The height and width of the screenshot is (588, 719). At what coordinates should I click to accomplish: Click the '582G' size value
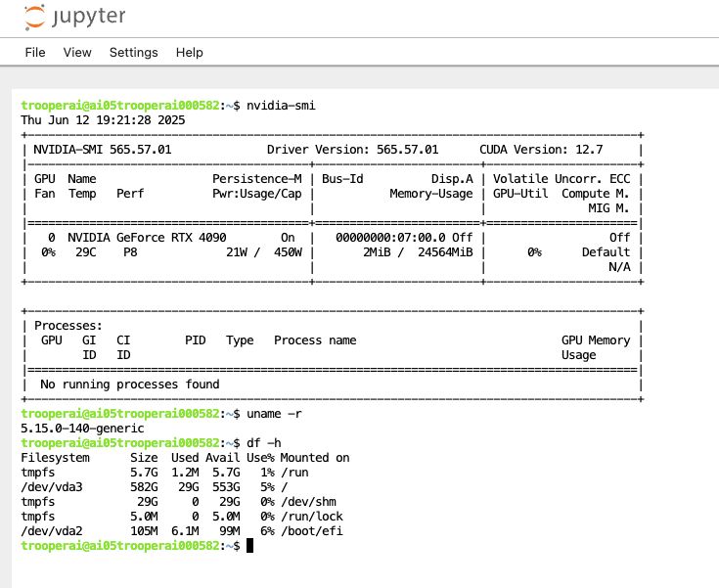point(144,487)
